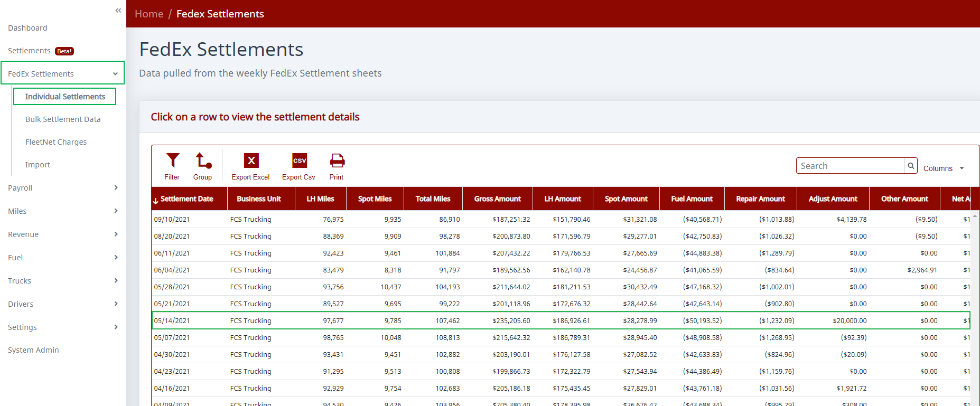Click spot miles 10,437

pos(391,287)
